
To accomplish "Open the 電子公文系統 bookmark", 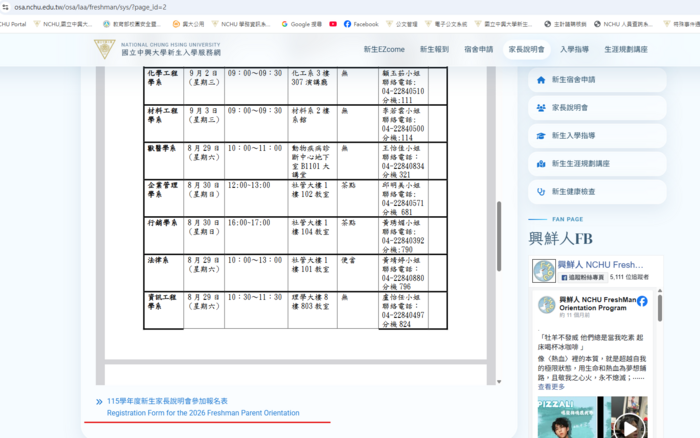I will click(446, 24).
